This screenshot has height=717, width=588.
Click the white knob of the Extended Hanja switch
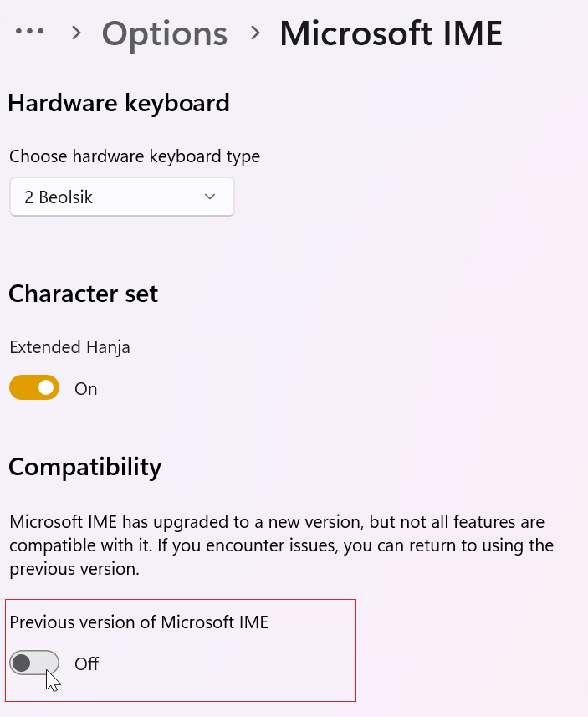[x=46, y=387]
